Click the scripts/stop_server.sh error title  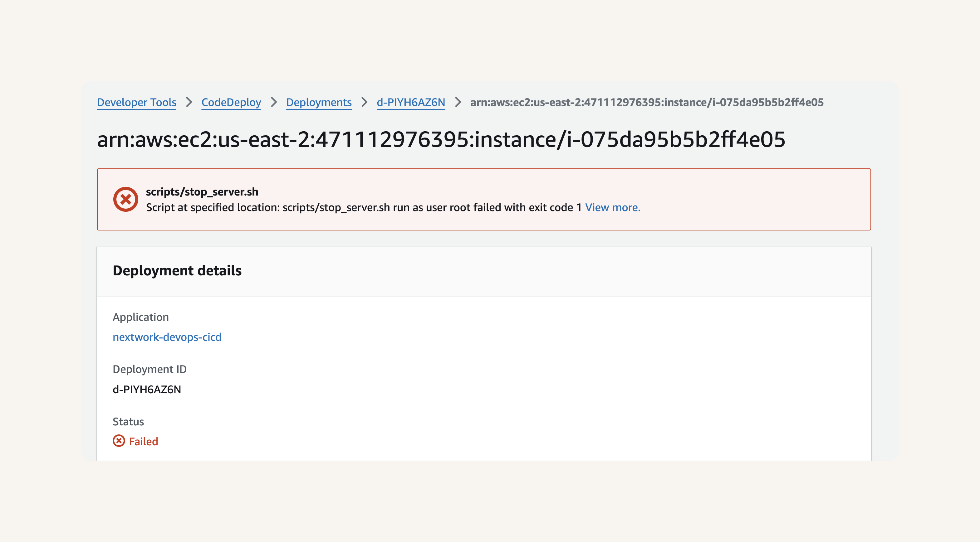point(202,191)
